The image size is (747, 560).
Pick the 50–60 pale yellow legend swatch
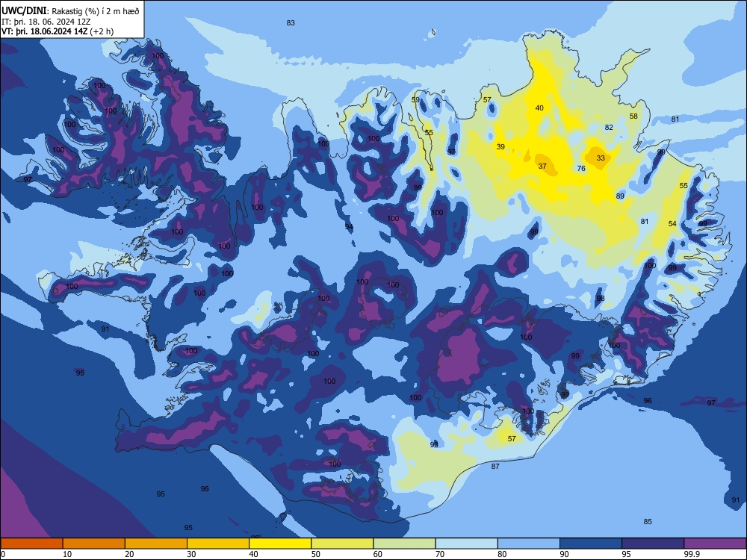(342, 544)
